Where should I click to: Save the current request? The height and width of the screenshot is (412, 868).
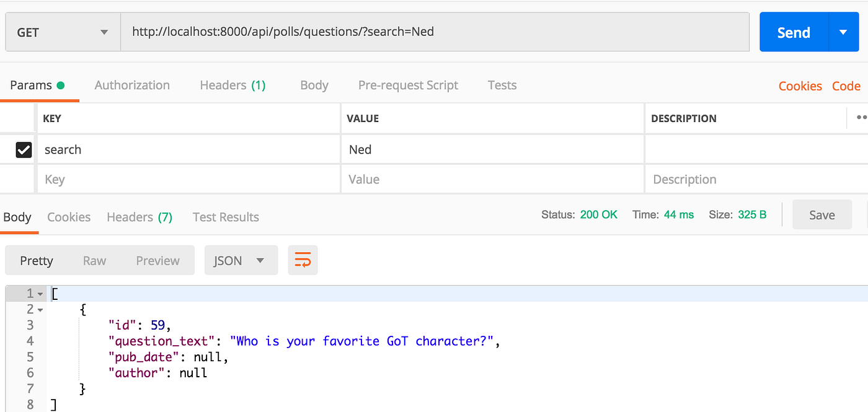click(821, 214)
